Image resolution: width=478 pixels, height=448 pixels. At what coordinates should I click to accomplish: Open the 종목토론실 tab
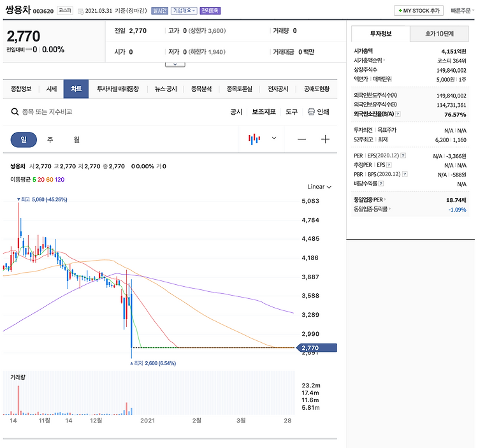coord(239,89)
